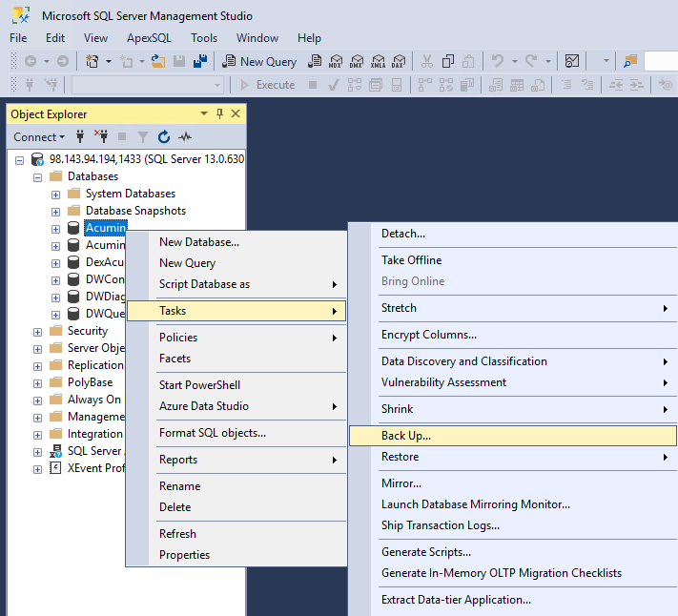Image resolution: width=678 pixels, height=616 pixels.
Task: Click Extract Data-tier Application... item
Action: [x=513, y=600]
